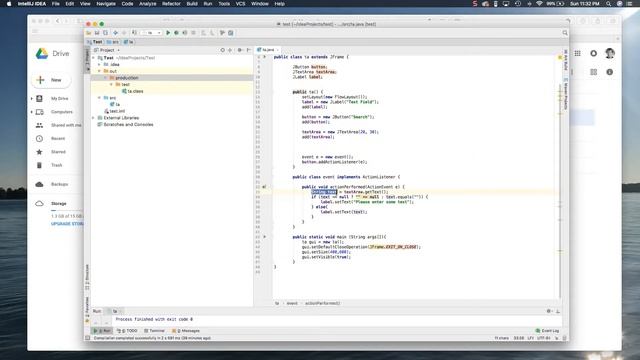Open Recent in the Drive sidebar
The width and height of the screenshot is (640, 360).
click(x=58, y=138)
